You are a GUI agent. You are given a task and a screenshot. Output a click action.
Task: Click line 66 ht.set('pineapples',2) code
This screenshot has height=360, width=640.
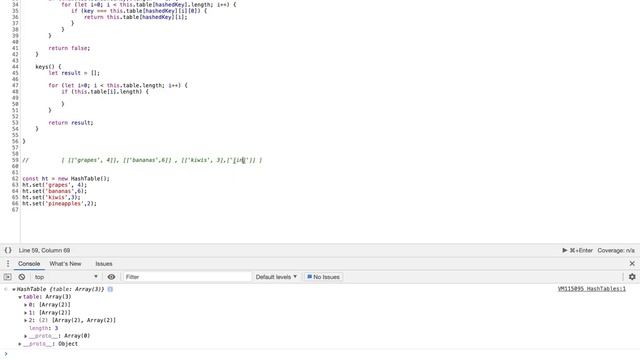(x=60, y=204)
